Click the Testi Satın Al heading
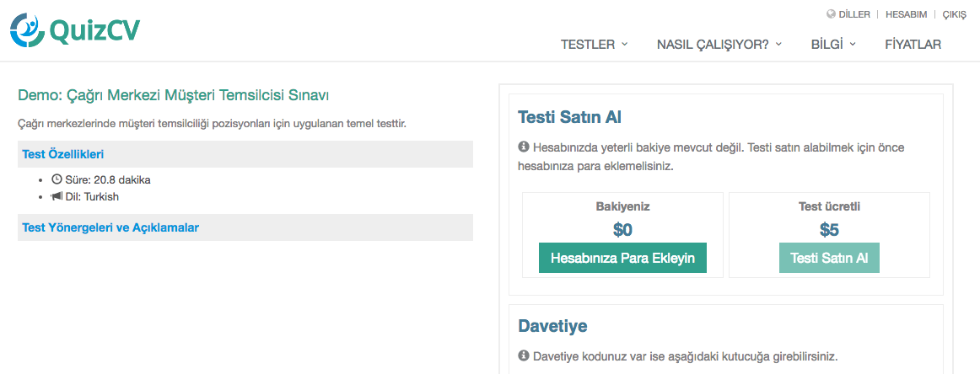Viewport: 980px width, 374px height. [569, 117]
